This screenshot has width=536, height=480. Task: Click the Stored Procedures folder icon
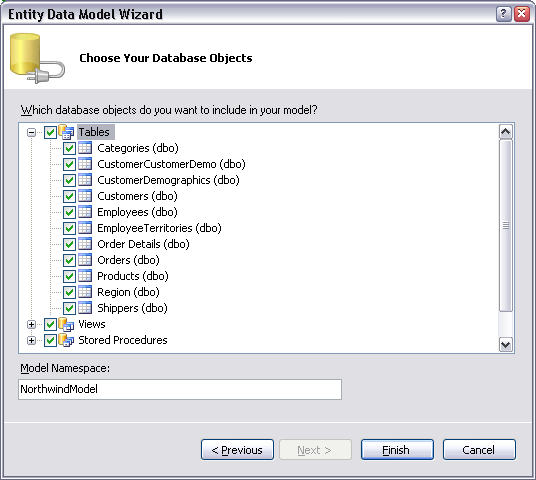[x=66, y=340]
